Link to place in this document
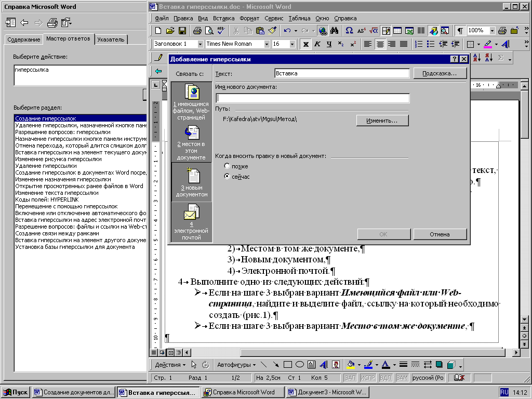The width and height of the screenshot is (532, 399). point(191,142)
